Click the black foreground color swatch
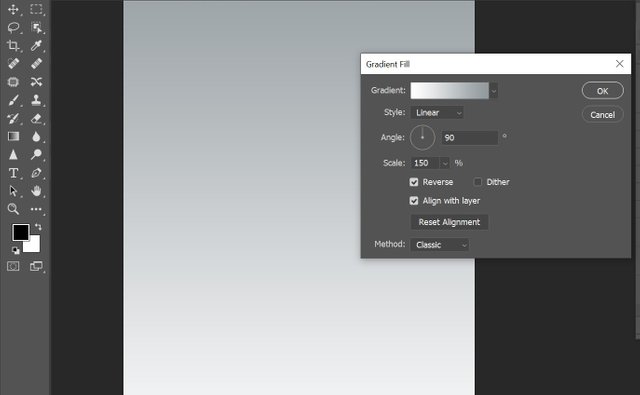 pyautogui.click(x=20, y=232)
